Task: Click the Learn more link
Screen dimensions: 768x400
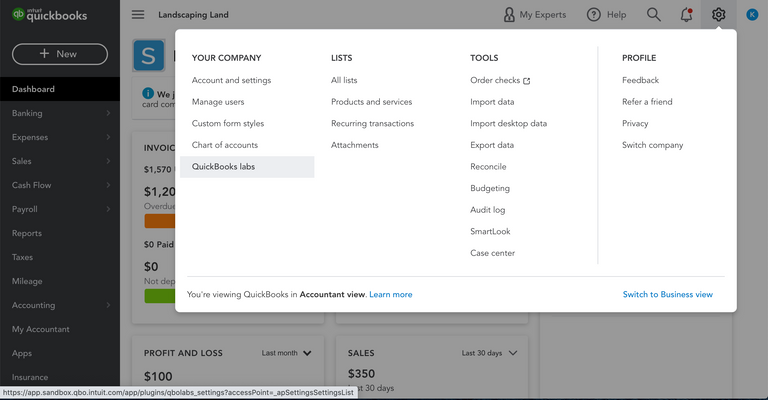Action: [x=391, y=294]
